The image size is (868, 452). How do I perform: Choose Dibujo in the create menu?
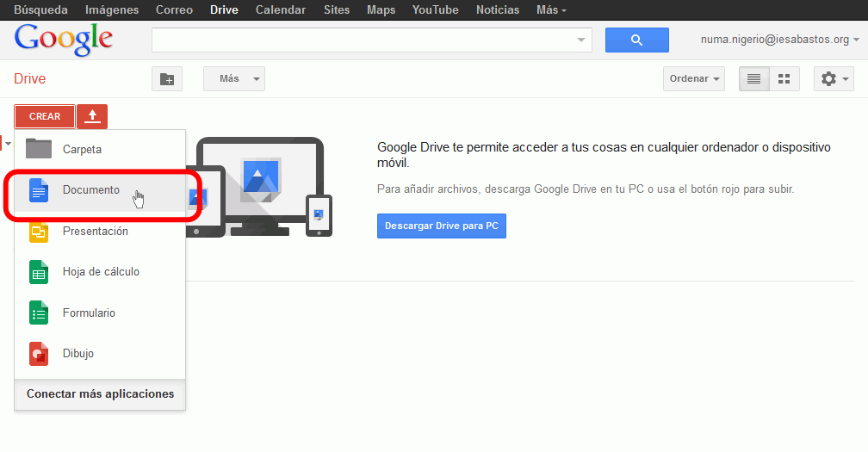pyautogui.click(x=100, y=354)
